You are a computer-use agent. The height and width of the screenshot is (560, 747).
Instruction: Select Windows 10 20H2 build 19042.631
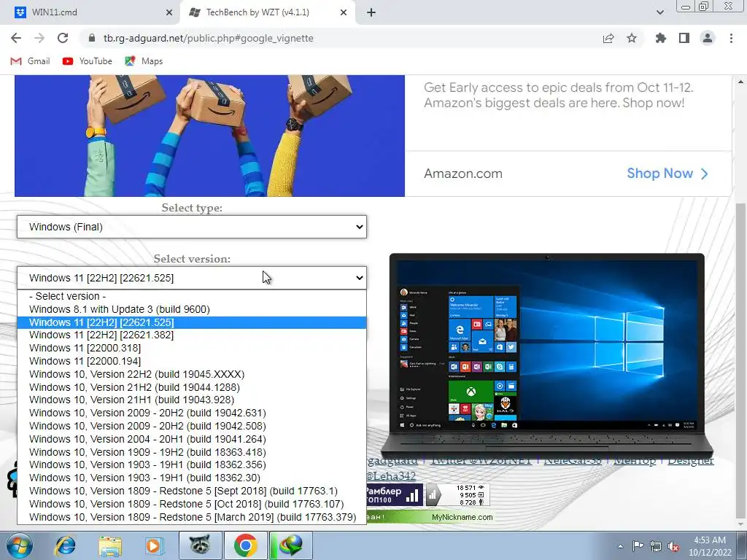(x=192, y=413)
